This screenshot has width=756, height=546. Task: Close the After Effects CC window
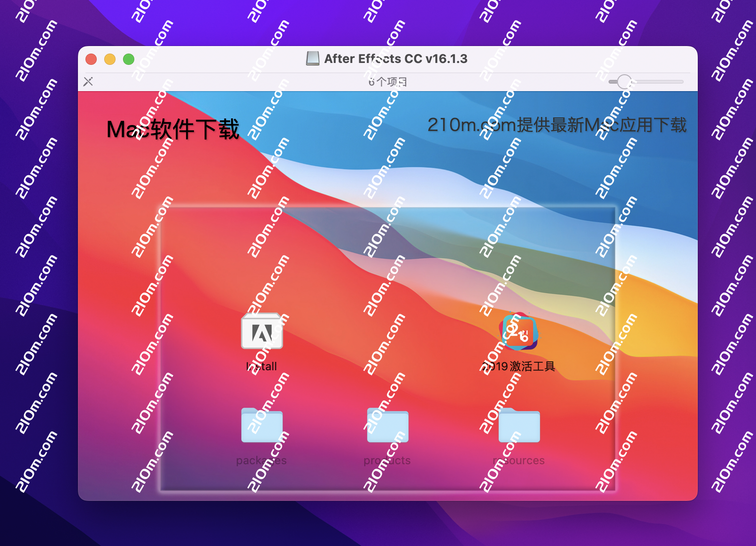pos(91,59)
